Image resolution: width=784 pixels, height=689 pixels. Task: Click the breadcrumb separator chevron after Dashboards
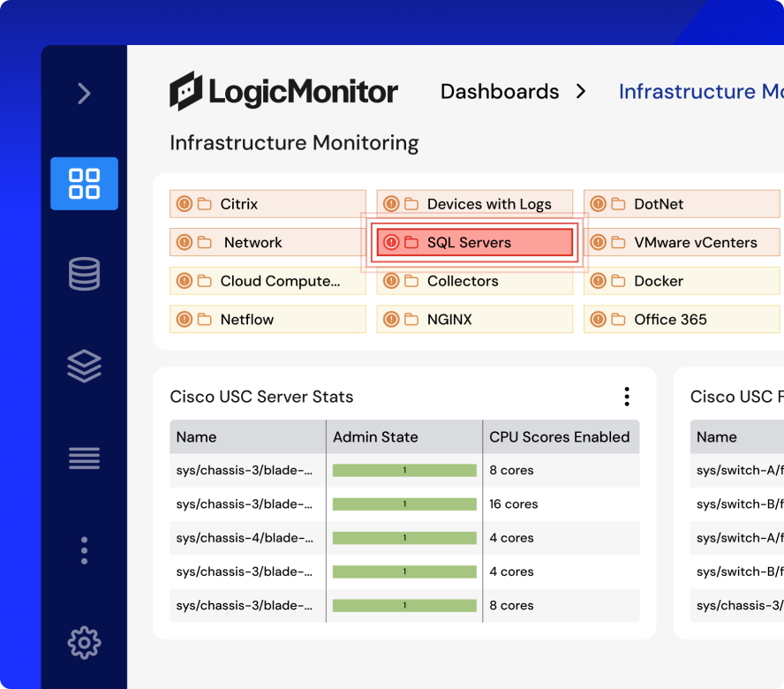[x=581, y=92]
